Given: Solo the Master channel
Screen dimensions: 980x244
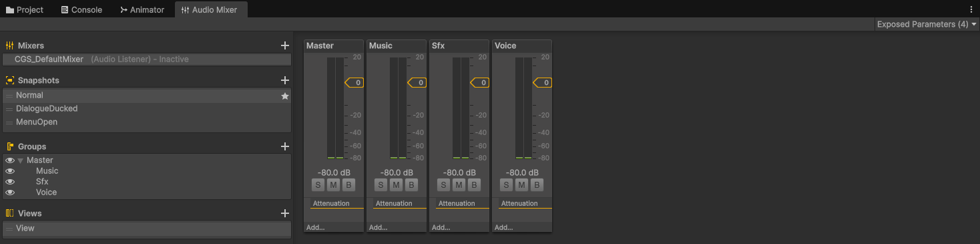Looking at the screenshot, I should pyautogui.click(x=318, y=185).
